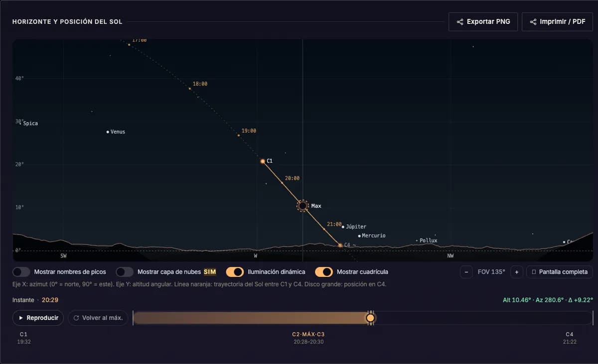Select the Júpiter point near the horizon
Image resolution: width=598 pixels, height=364 pixels.
pos(343,227)
